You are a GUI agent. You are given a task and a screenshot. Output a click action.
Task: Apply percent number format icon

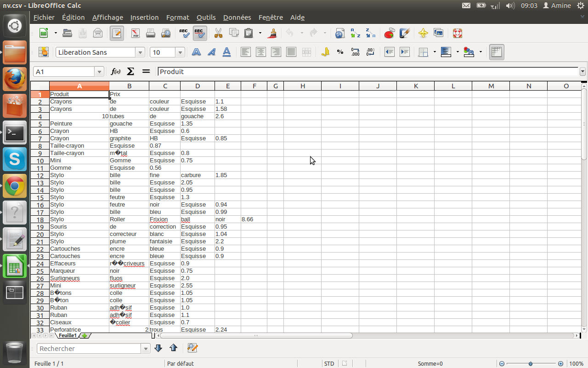point(340,52)
